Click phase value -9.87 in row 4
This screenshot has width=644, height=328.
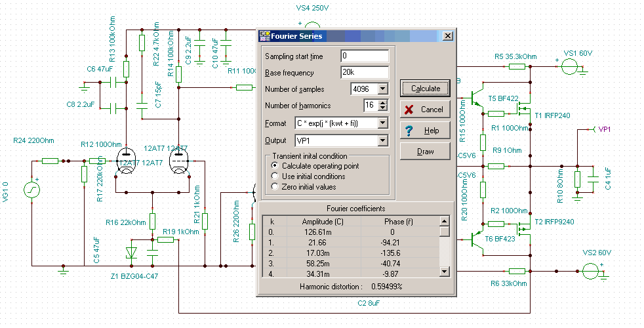pos(390,274)
